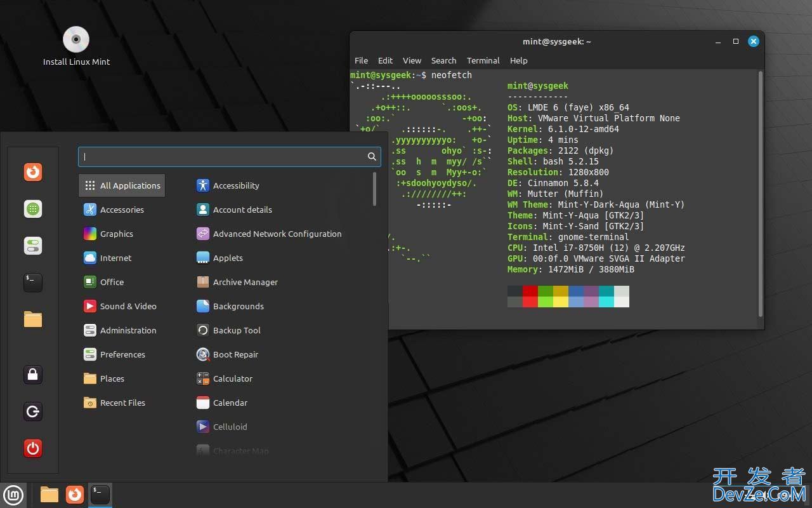The image size is (812, 508).
Task: Maximize the terminal window
Action: [736, 41]
